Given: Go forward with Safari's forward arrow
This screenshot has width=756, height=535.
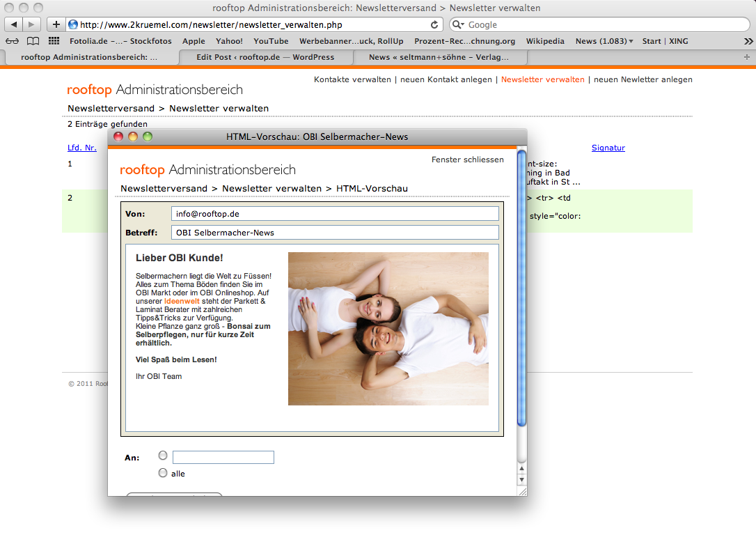Looking at the screenshot, I should point(31,24).
